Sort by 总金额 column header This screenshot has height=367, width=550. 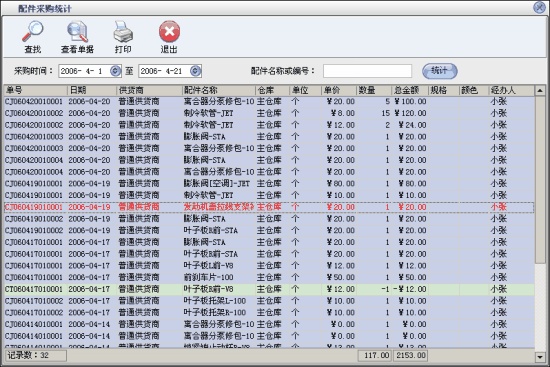point(410,91)
